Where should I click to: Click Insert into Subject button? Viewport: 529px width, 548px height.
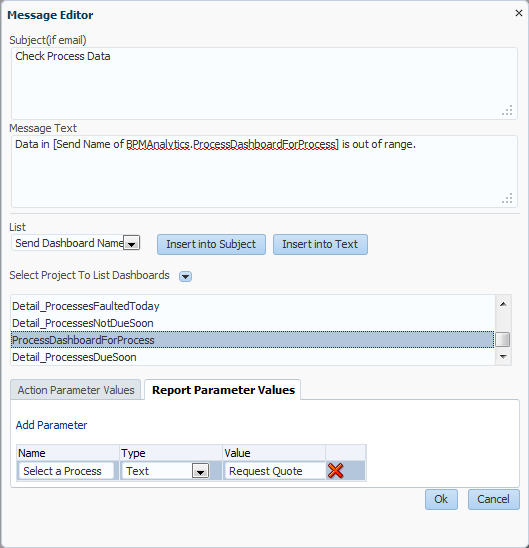point(211,244)
